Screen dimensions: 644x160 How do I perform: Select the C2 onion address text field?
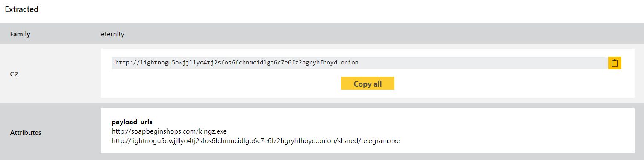point(359,63)
